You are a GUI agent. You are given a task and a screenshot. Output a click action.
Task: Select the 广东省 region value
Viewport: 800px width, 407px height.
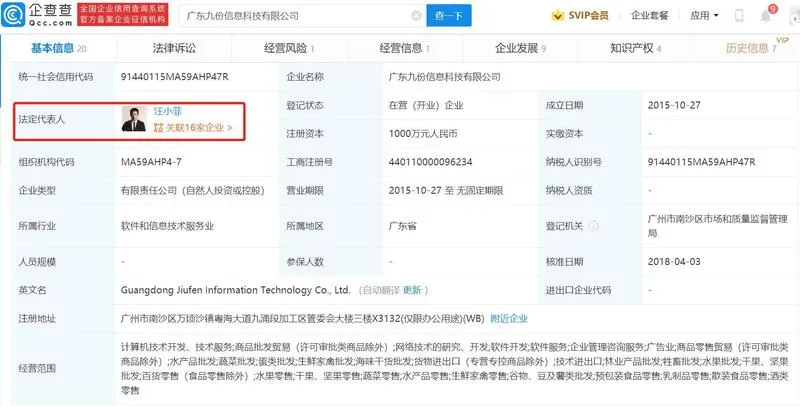click(x=403, y=226)
